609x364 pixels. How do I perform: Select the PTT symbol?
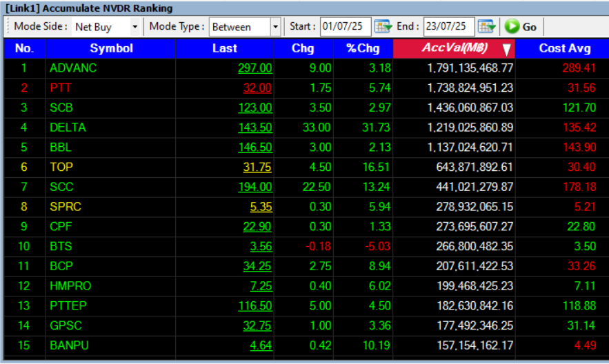tap(61, 88)
